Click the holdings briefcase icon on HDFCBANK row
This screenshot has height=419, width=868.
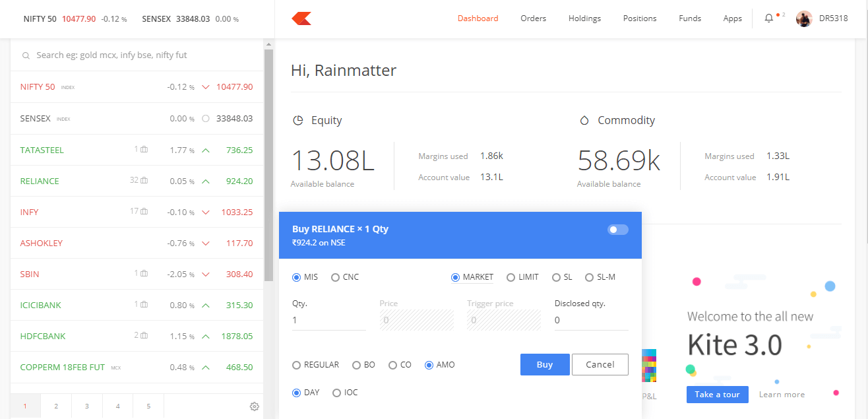click(144, 336)
